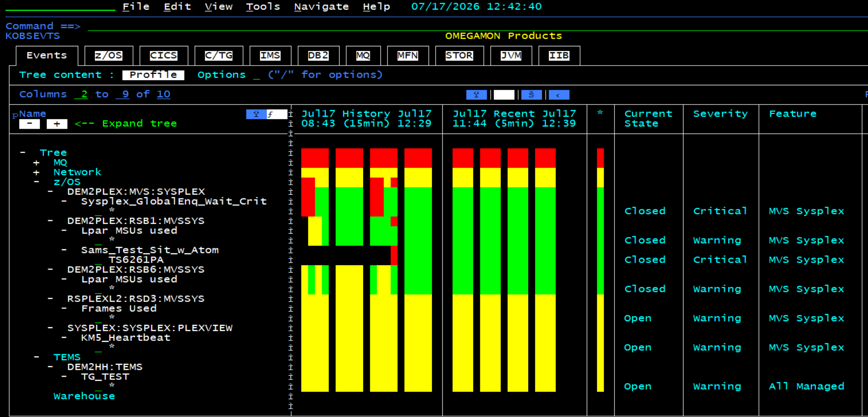Click the blue Š button on the Columns row
The width and height of the screenshot is (868, 417).
pos(531,95)
